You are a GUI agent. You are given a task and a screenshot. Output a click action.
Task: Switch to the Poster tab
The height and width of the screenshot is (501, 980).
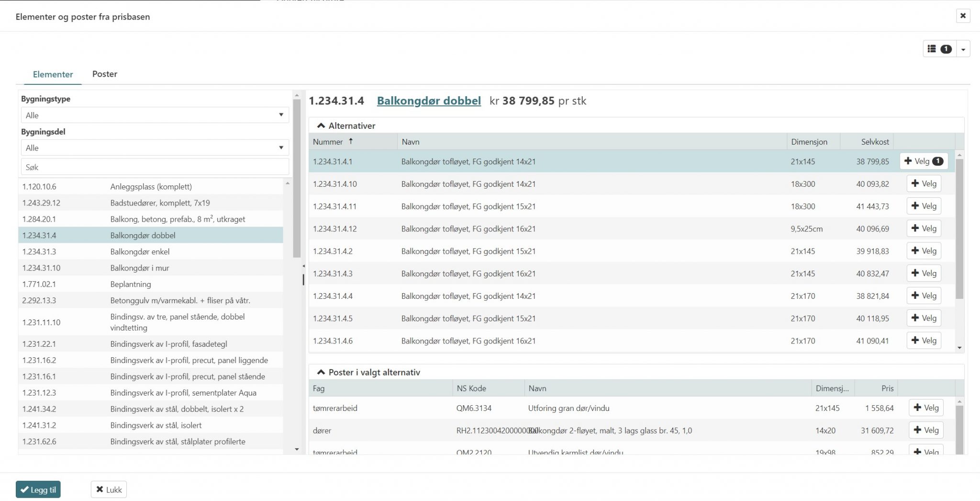click(104, 74)
